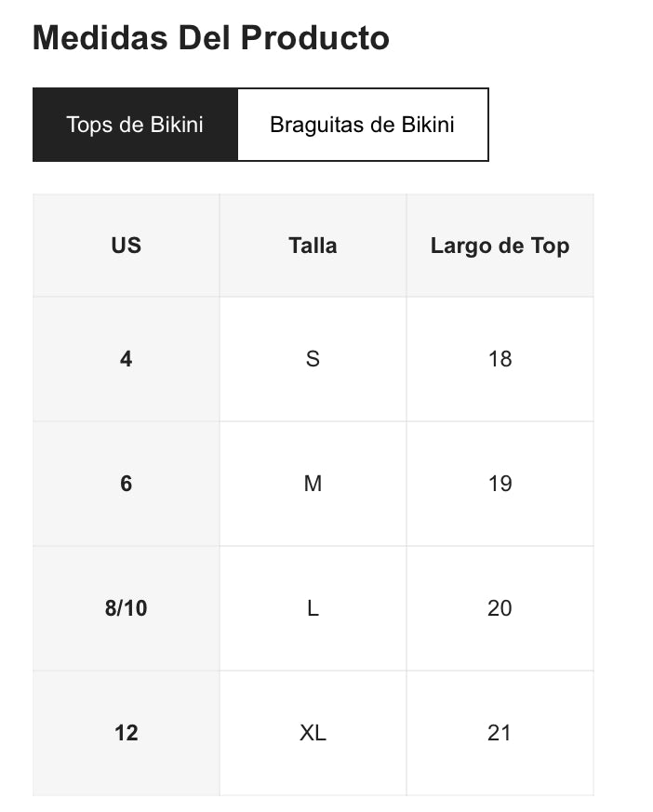Click top length value 21

500,733
